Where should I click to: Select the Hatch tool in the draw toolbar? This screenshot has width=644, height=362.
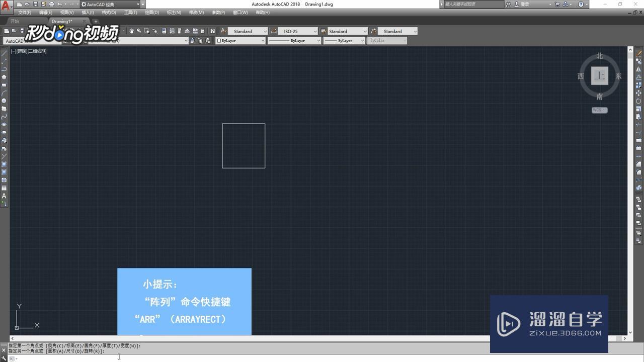4,164
